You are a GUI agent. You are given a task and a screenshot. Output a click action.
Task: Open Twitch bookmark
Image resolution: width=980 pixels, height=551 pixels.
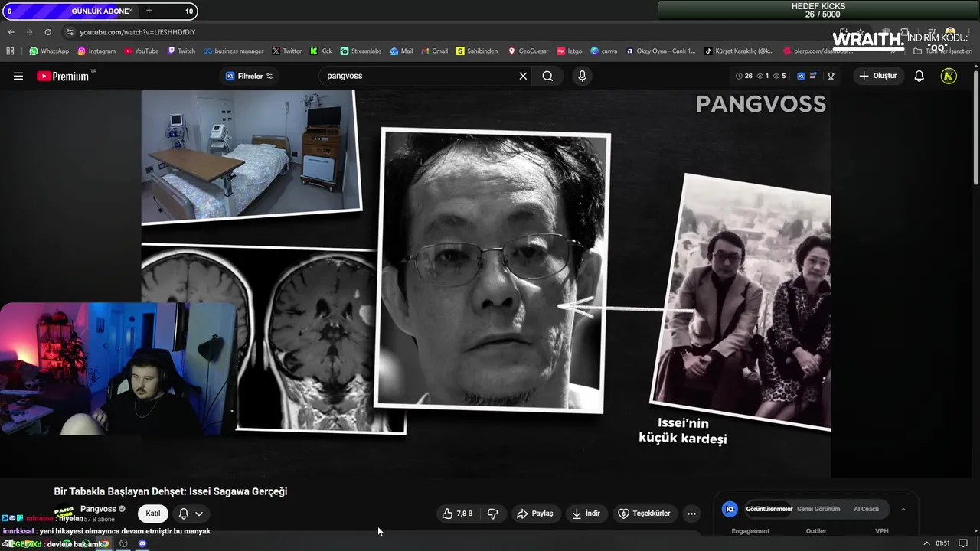181,51
